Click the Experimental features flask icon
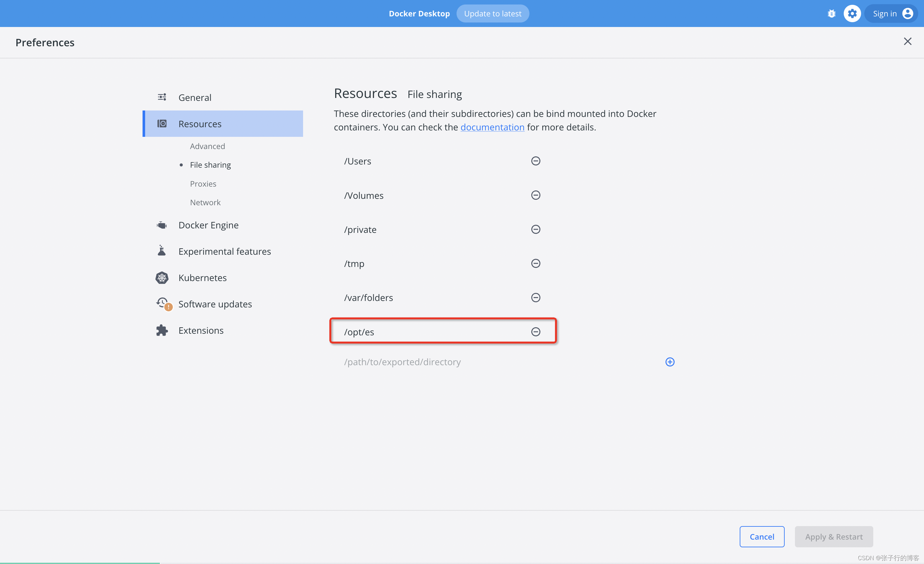Viewport: 924px width, 564px height. [161, 251]
